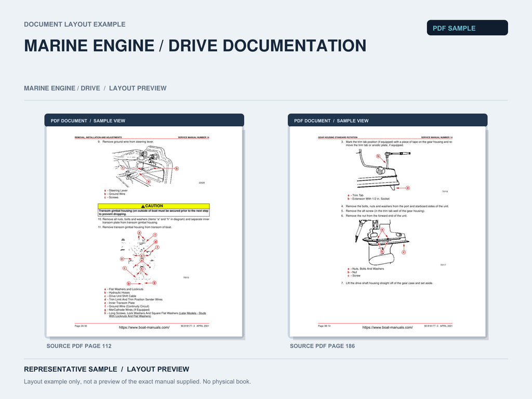Click the 'SOURCE PDF PAGE 186' caption
Image resolution: width=532 pixels, height=399 pixels.
322,346
